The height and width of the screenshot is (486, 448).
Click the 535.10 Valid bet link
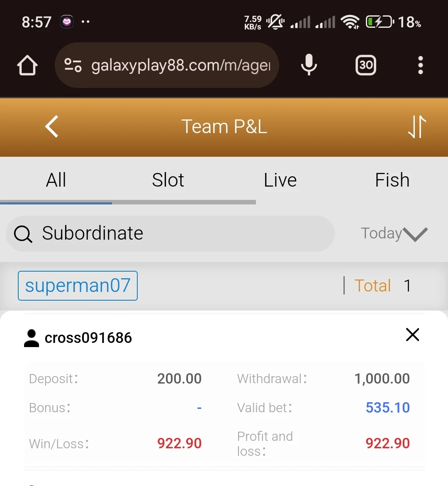pyautogui.click(x=387, y=408)
